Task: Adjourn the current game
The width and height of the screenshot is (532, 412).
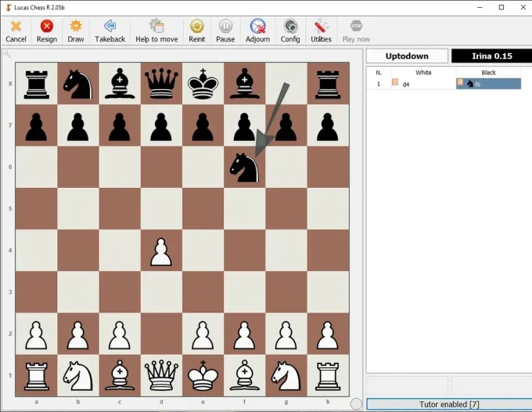Action: (257, 31)
